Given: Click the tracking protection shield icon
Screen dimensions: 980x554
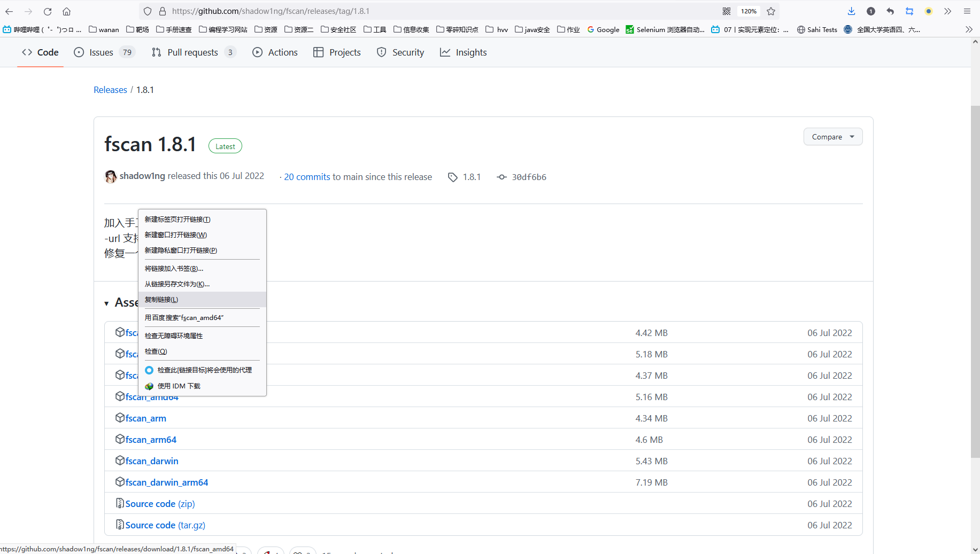Looking at the screenshot, I should (148, 11).
